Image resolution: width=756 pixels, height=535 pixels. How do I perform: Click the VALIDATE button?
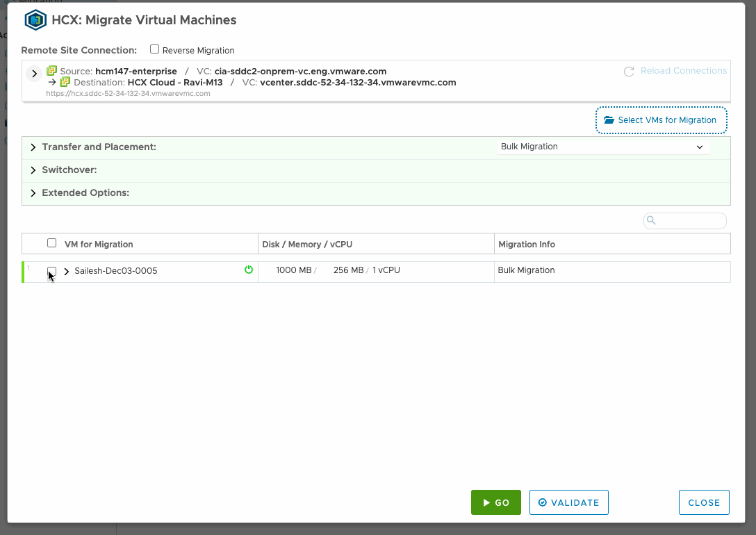[x=568, y=502]
